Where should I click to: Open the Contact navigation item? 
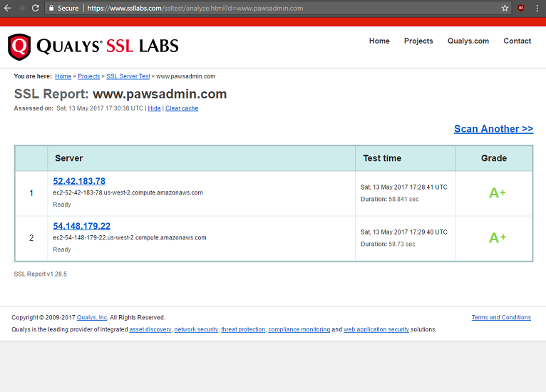point(517,41)
